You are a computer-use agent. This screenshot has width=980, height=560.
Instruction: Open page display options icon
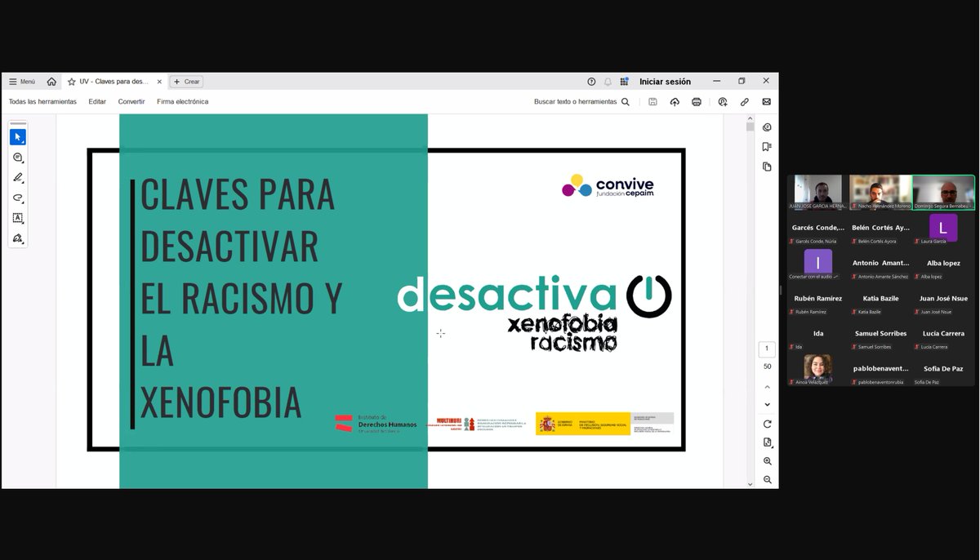coord(767,442)
